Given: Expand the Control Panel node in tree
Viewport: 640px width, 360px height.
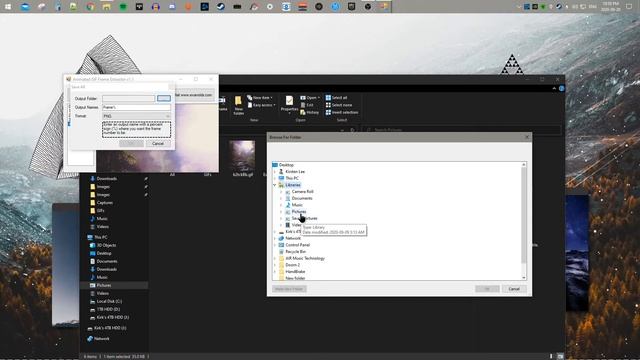Looking at the screenshot, I should (275, 245).
